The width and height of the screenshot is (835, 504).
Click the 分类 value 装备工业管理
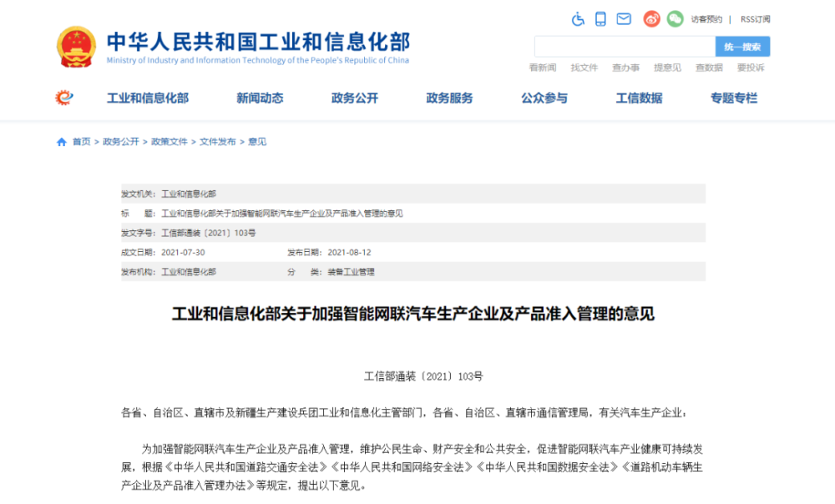(x=351, y=272)
